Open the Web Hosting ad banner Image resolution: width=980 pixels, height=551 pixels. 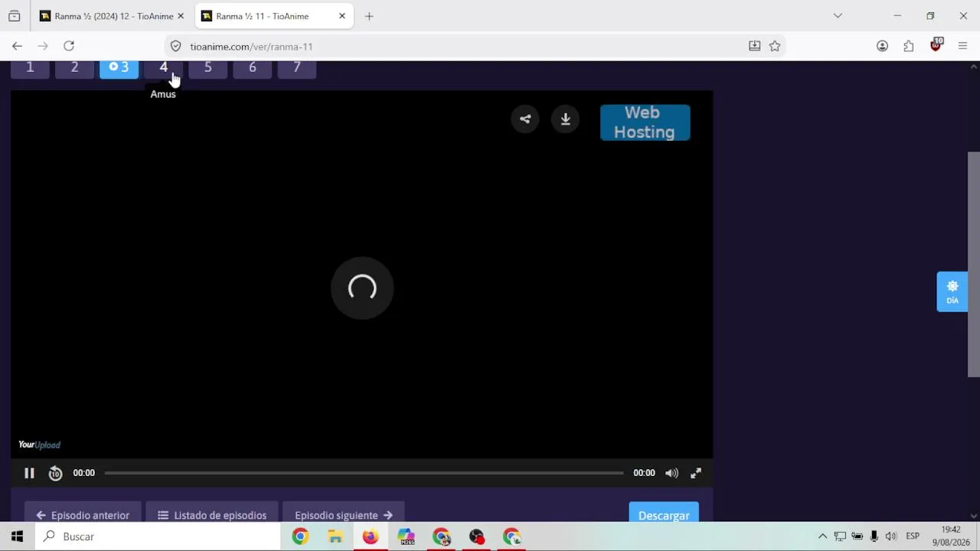[645, 122]
